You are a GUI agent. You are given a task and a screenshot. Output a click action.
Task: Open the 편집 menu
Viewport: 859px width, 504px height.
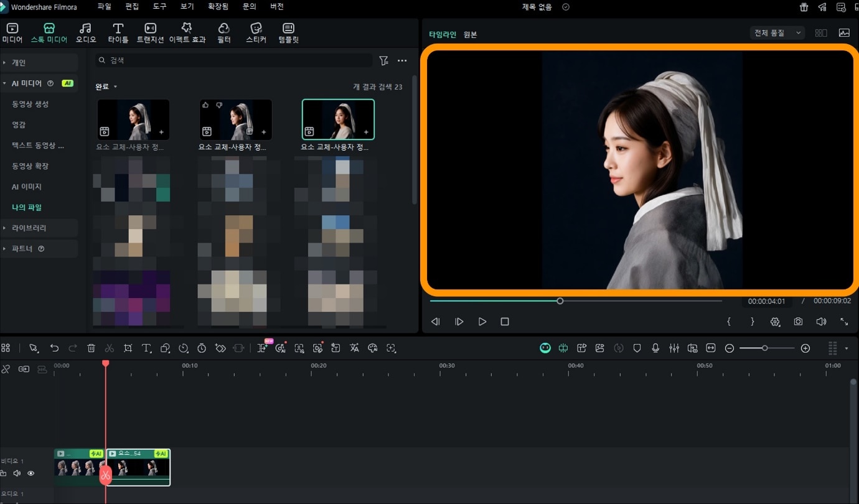click(132, 7)
